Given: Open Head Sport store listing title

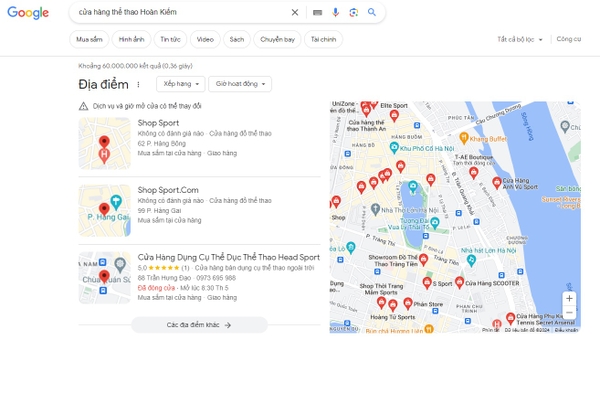Looking at the screenshot, I should point(228,257).
